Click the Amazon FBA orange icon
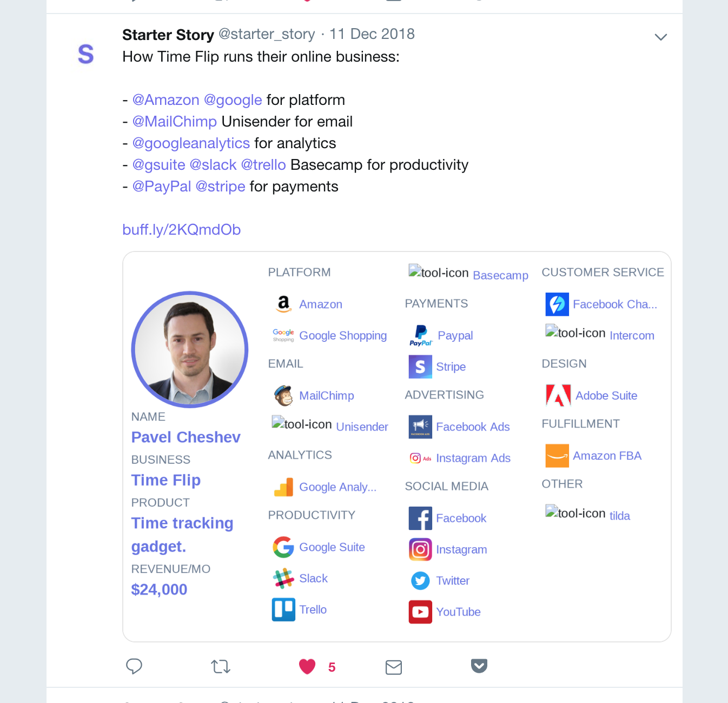 click(557, 456)
